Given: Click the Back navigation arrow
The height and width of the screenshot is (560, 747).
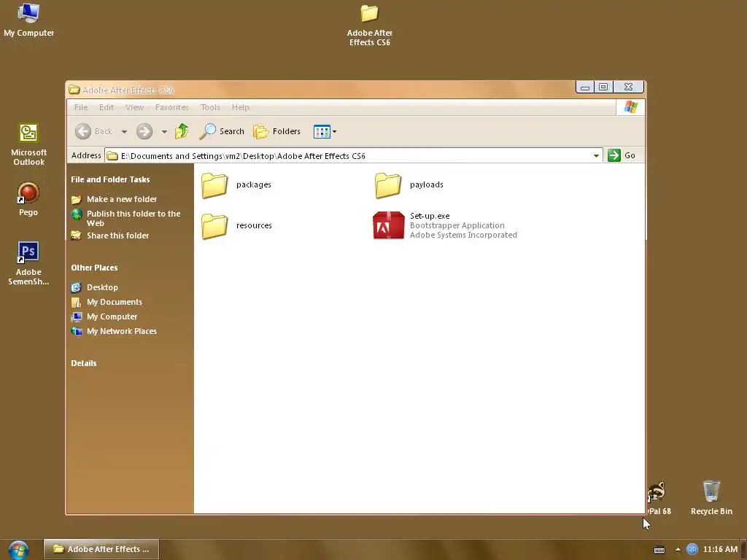Looking at the screenshot, I should [x=83, y=131].
